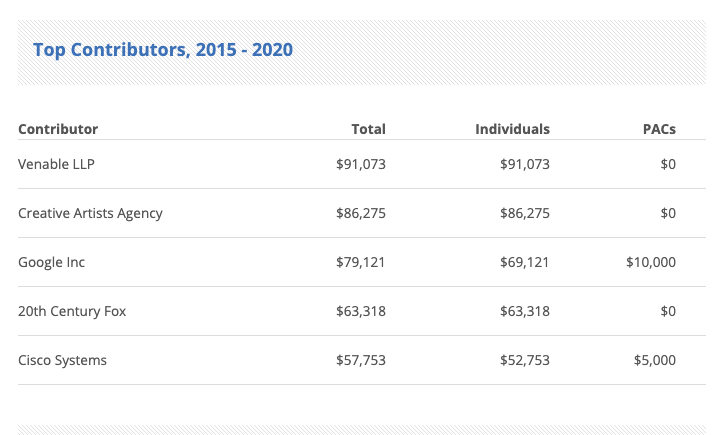Image resolution: width=725 pixels, height=435 pixels.
Task: Click Venable LLP PACs value $0
Action: [668, 164]
